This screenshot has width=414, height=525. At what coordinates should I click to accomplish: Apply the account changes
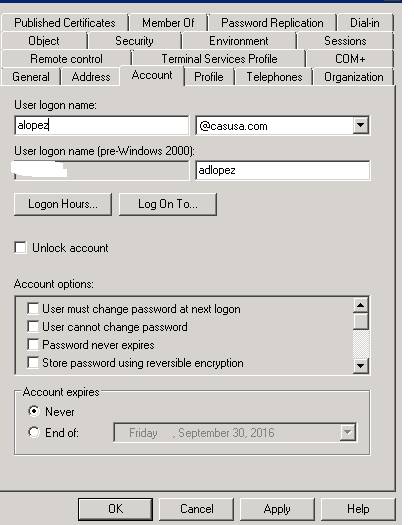pos(277,509)
